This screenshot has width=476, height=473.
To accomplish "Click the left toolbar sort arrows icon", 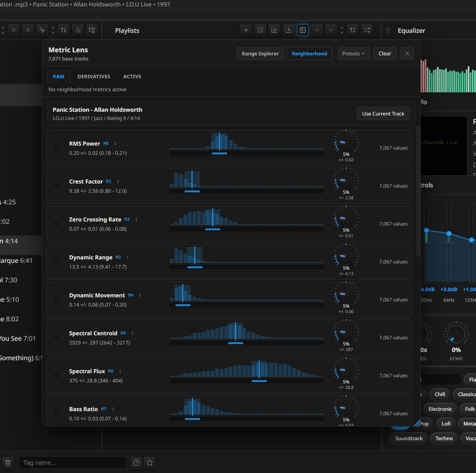I will [x=64, y=30].
